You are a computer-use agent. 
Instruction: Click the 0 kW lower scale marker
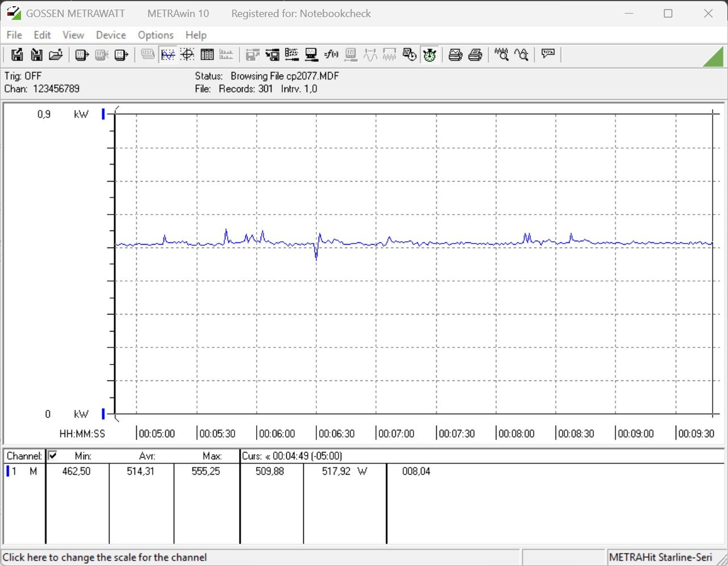[103, 414]
